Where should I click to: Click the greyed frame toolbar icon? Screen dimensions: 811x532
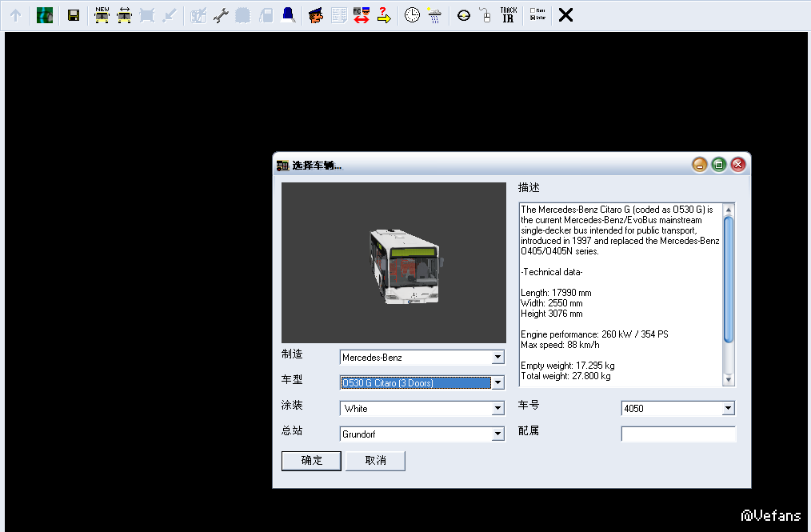(147, 15)
